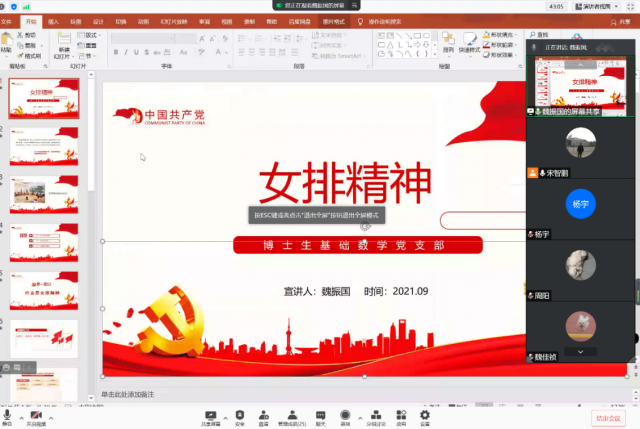This screenshot has width=640, height=429.
Task: Start recording the meeting
Action: (x=346, y=415)
